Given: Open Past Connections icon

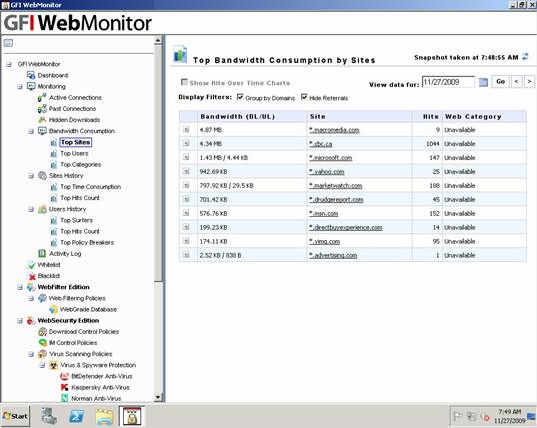Looking at the screenshot, I should pyautogui.click(x=42, y=109).
